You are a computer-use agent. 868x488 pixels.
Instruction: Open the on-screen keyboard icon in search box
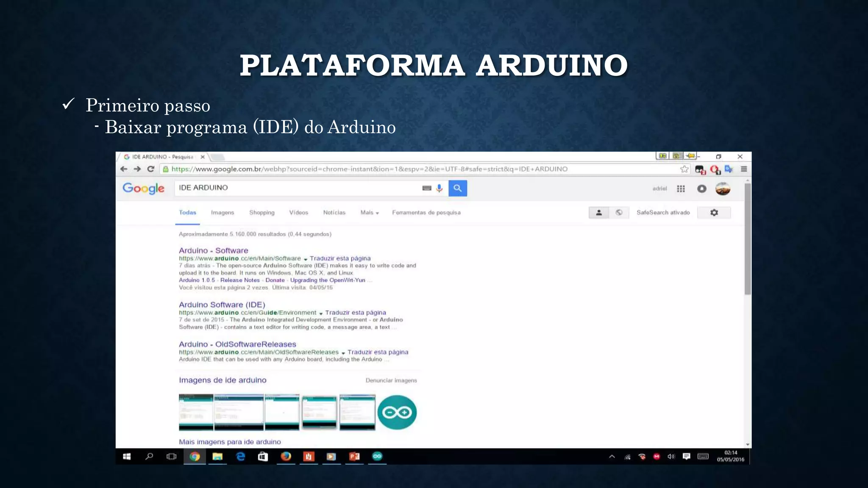pos(427,188)
